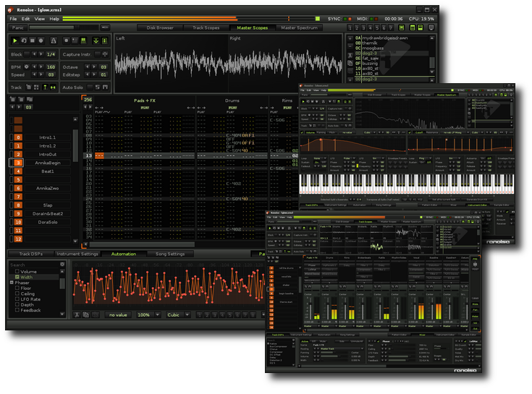Open the View menu
The image size is (532, 394).
[40, 19]
